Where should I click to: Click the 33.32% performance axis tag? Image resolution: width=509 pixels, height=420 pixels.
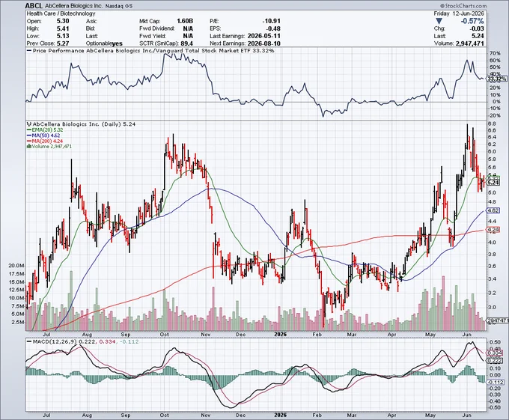[x=497, y=79]
